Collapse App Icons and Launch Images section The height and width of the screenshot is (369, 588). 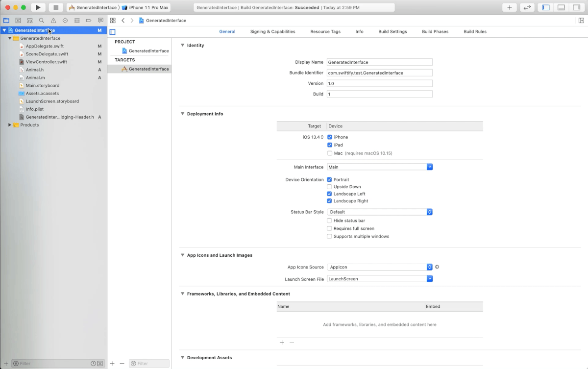pos(182,255)
